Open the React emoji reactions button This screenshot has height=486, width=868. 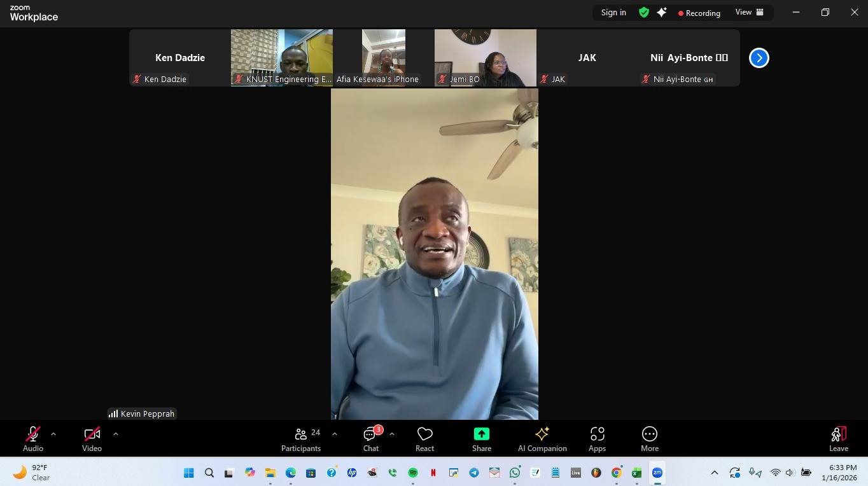tap(424, 438)
